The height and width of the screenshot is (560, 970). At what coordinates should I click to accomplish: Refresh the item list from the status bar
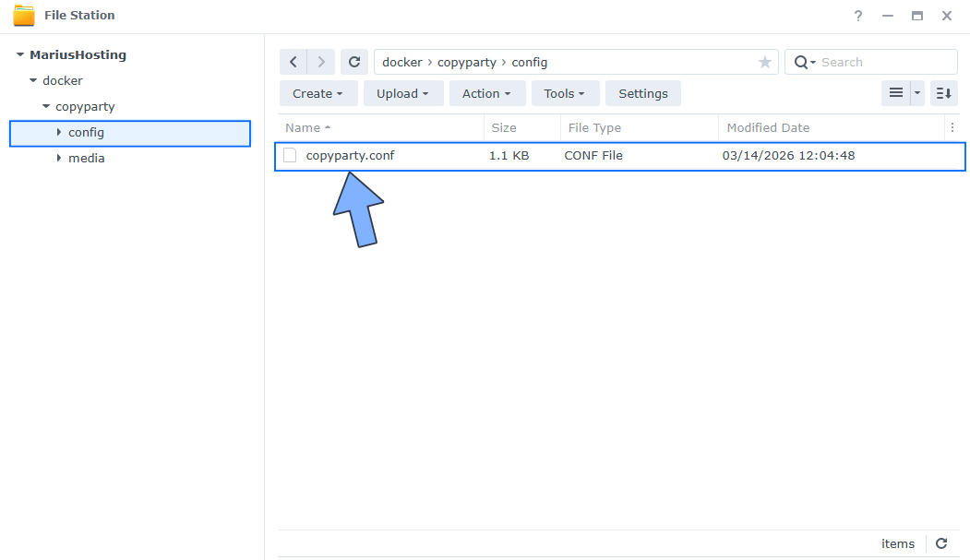[941, 543]
